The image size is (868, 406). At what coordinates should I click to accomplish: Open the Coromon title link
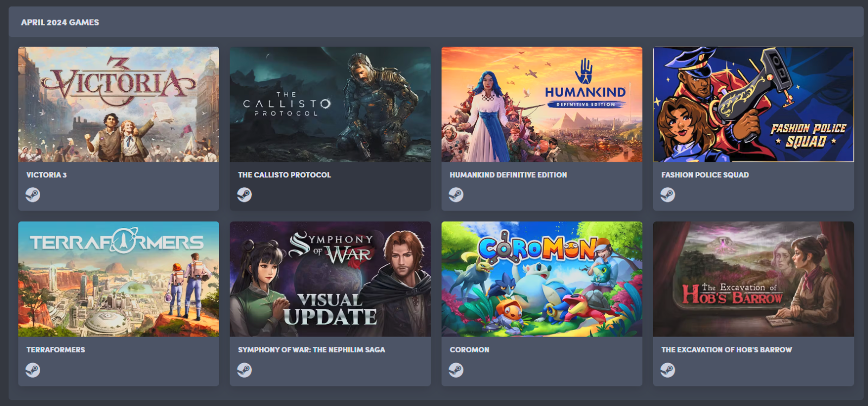pyautogui.click(x=469, y=350)
